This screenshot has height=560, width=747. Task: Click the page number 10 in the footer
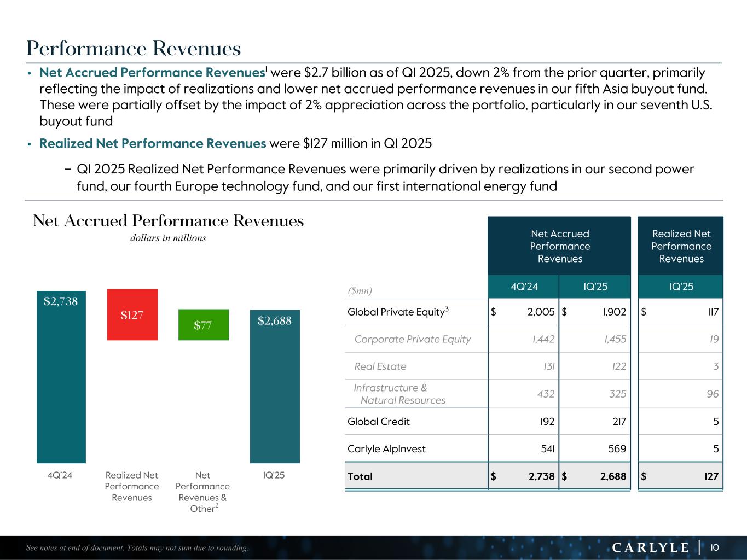(714, 547)
